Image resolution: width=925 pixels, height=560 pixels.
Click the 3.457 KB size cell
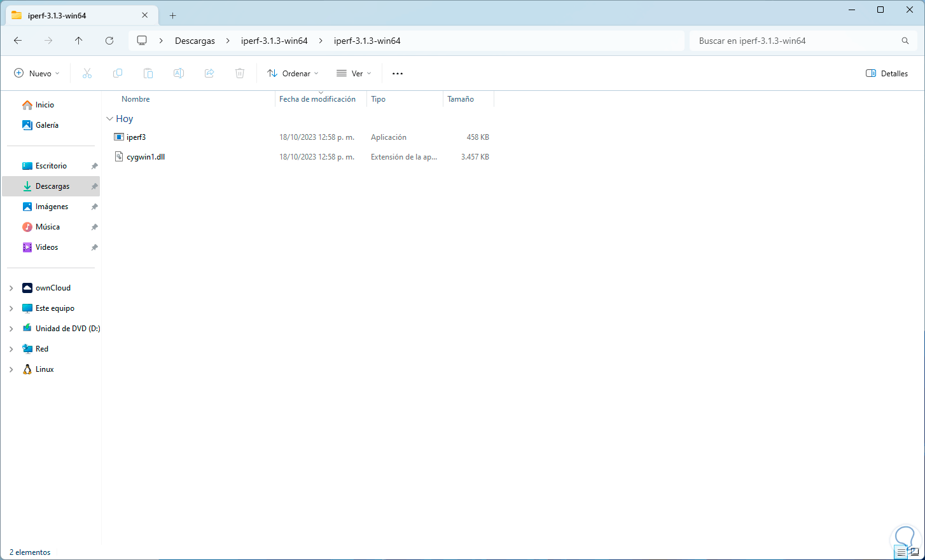(475, 157)
